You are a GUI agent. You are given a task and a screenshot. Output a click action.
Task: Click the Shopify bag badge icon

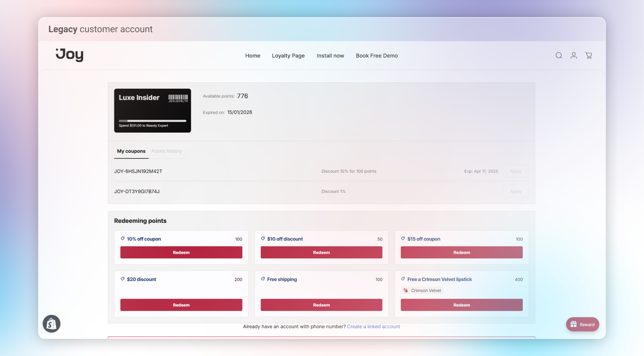(x=51, y=324)
